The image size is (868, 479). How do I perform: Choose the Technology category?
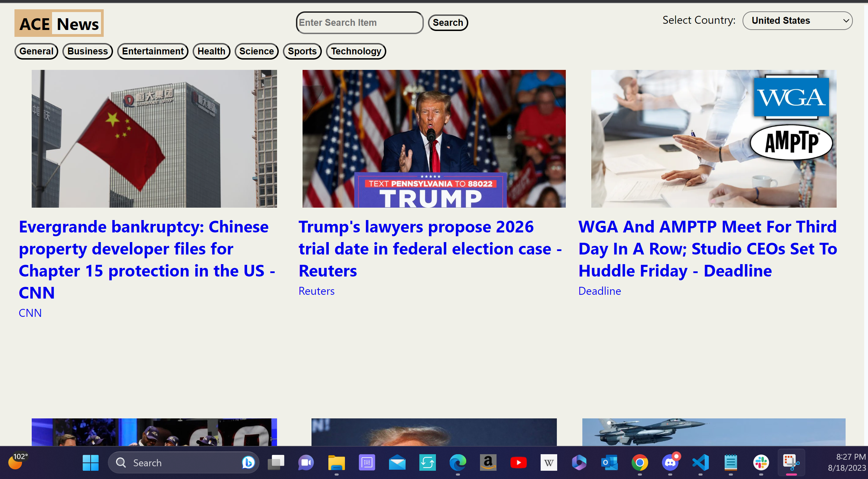point(356,51)
